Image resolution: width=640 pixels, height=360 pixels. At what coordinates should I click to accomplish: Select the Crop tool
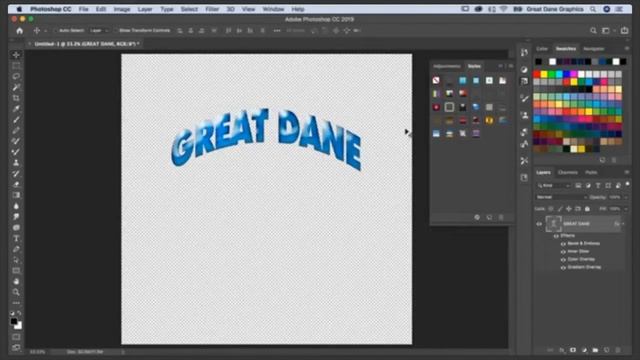(x=16, y=98)
